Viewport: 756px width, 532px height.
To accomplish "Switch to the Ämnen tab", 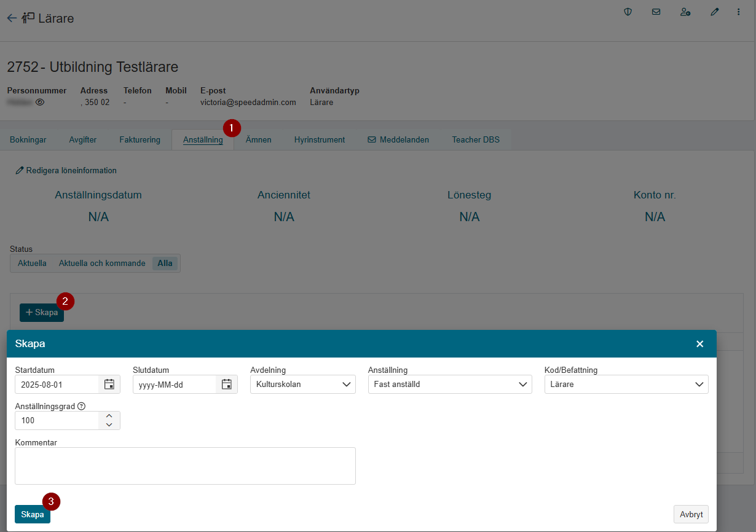I will pyautogui.click(x=259, y=139).
